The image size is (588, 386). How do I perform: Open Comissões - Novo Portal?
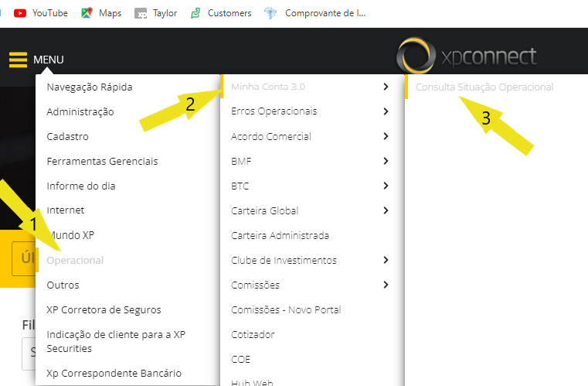[286, 309]
